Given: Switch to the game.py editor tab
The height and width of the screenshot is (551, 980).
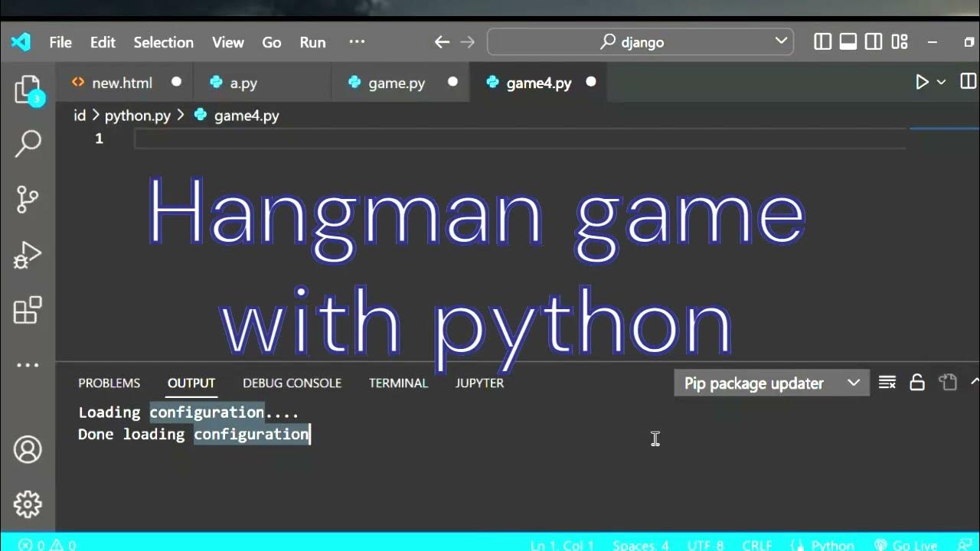Looking at the screenshot, I should (400, 83).
